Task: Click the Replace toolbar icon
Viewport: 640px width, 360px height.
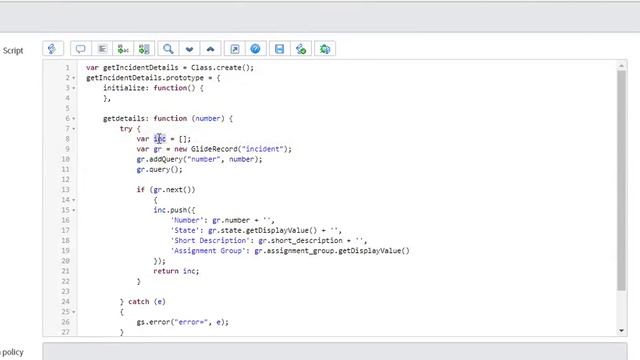Action: click(123, 49)
